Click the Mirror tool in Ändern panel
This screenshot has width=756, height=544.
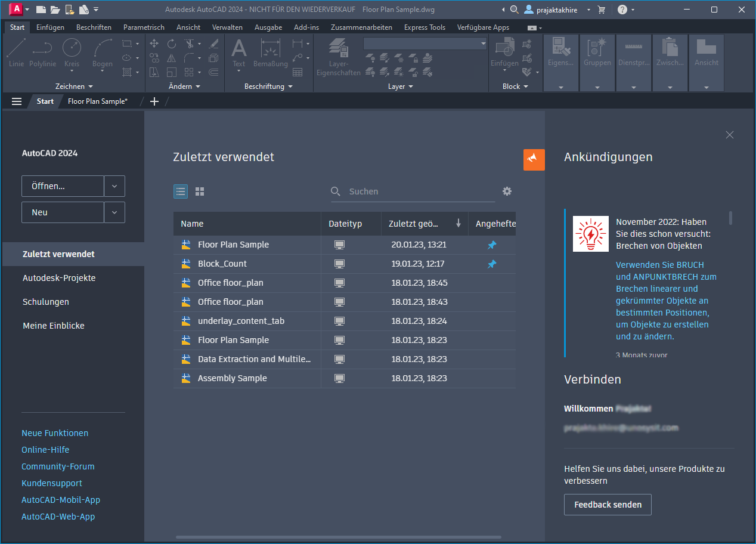pyautogui.click(x=172, y=58)
